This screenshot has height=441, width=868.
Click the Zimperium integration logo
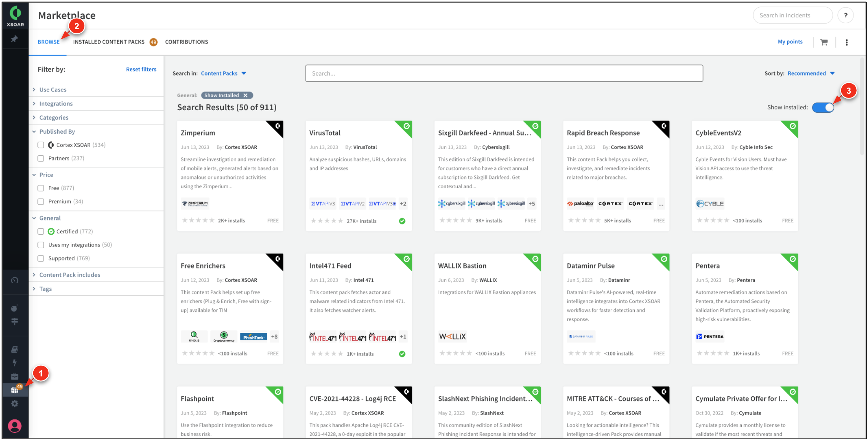coord(195,203)
